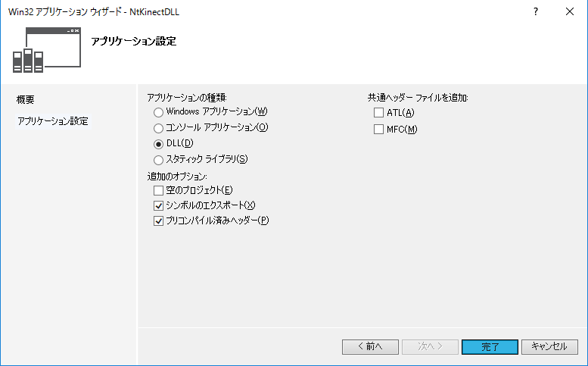Viewport: 588px width, 366px height.
Task: Go back with the < 前へ button
Action: [x=369, y=346]
